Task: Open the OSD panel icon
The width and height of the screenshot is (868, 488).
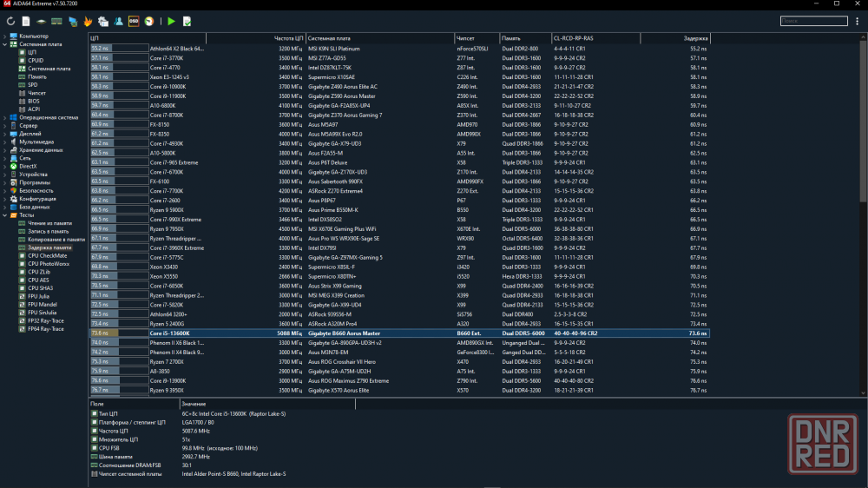Action: tap(134, 21)
